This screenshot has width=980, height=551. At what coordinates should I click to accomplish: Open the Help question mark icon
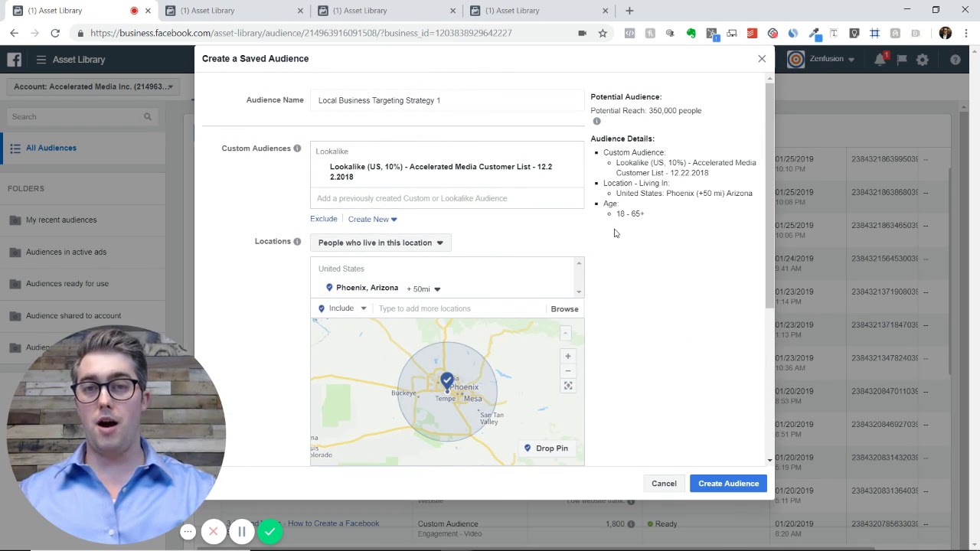click(955, 60)
